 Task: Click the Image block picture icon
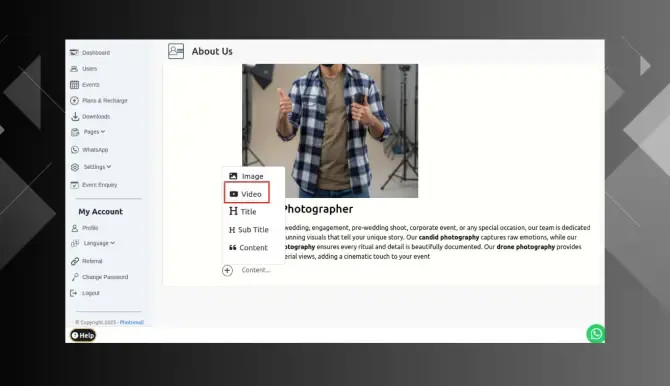(x=233, y=176)
